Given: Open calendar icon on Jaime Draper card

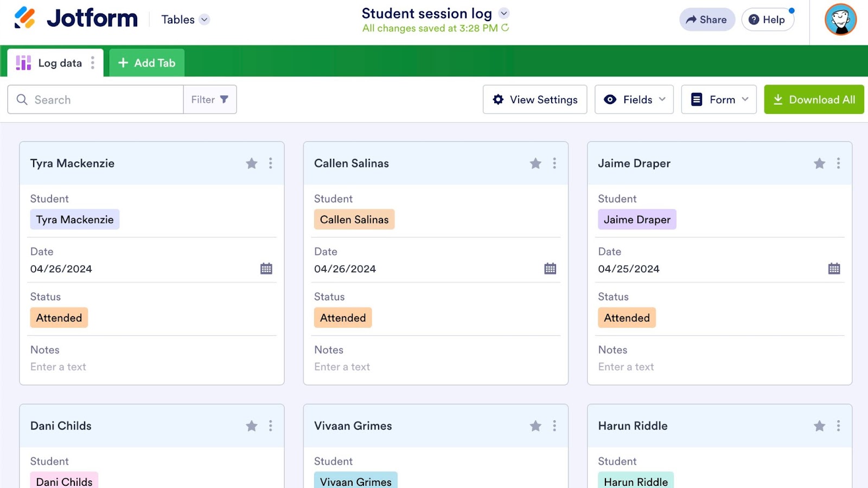Looking at the screenshot, I should click(834, 268).
